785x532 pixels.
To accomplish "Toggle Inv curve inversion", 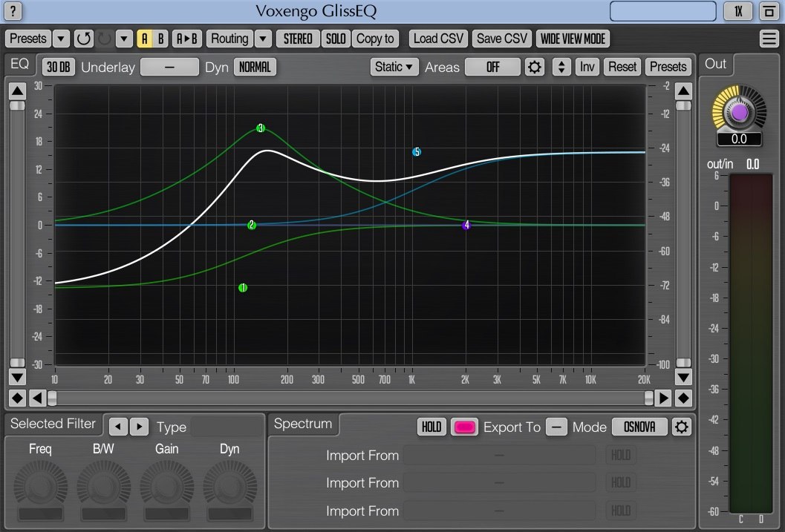I will pos(587,67).
